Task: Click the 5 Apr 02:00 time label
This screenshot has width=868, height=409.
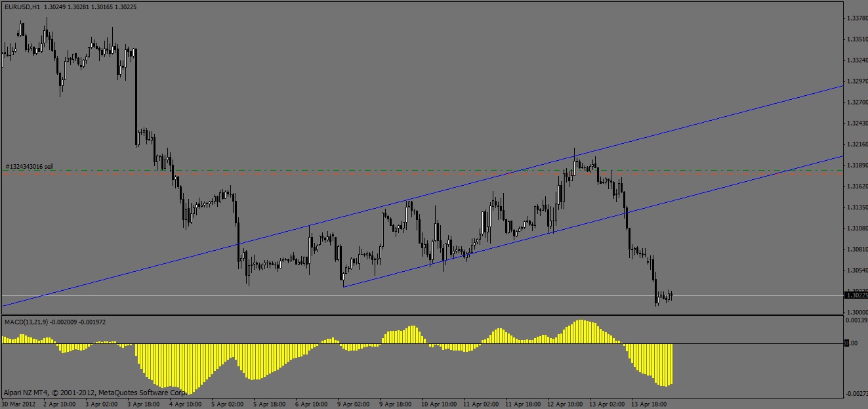Action: tap(227, 404)
